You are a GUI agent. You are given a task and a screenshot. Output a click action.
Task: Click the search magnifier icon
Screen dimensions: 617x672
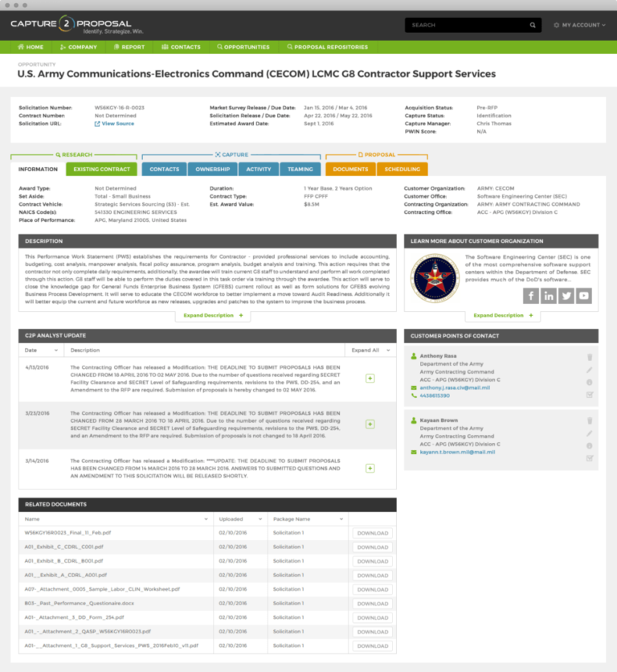(533, 25)
